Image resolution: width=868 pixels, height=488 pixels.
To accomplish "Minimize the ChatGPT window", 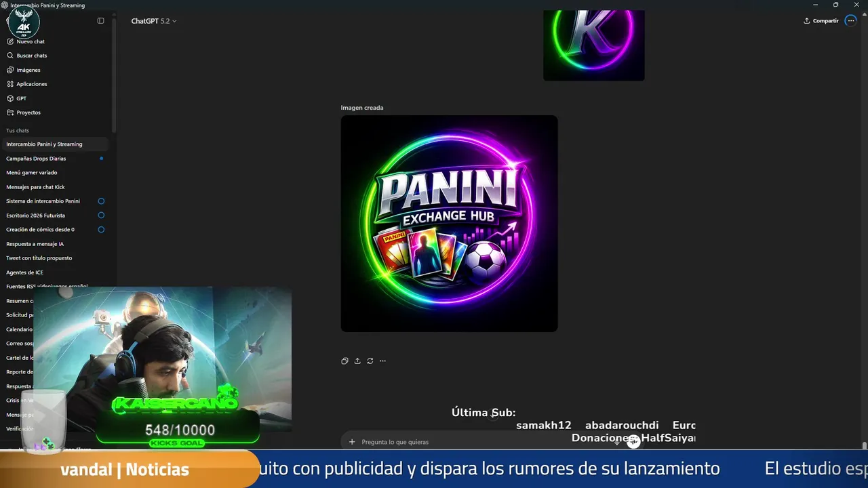I will 815,5.
